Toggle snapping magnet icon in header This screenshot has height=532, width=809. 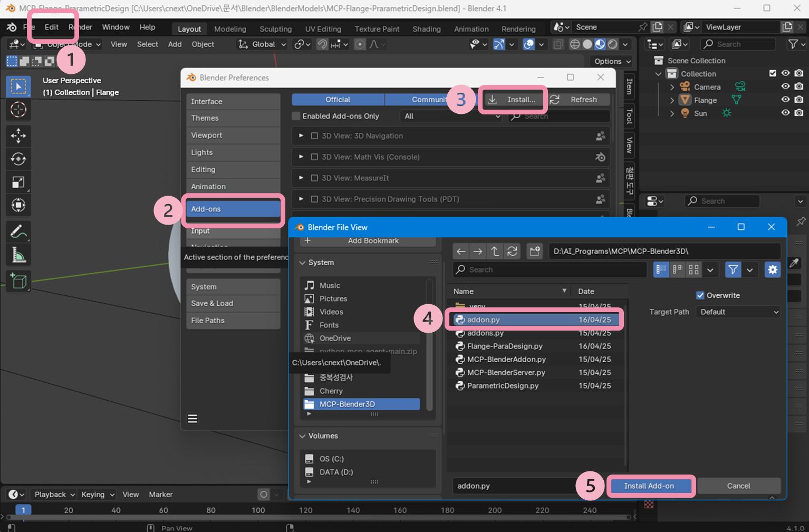coord(322,44)
